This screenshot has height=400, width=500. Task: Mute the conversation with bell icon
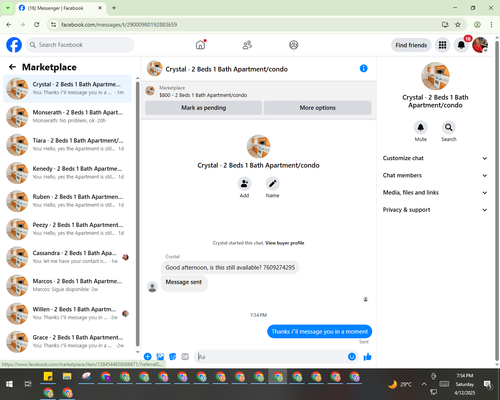click(421, 127)
